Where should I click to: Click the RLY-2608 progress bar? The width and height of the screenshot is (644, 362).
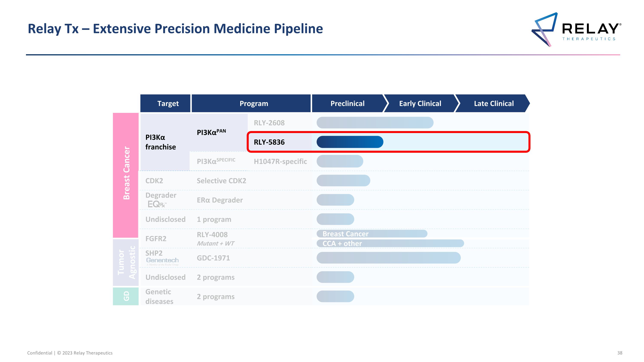point(375,123)
